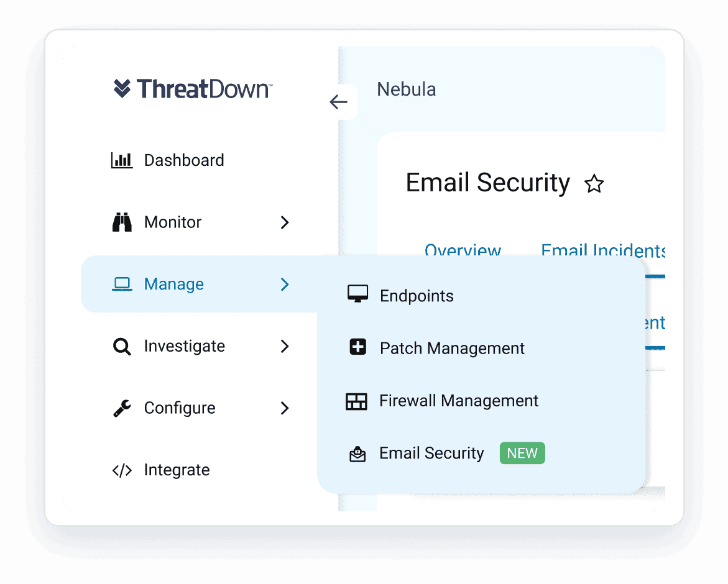Switch to the Overview tab
Image resolution: width=728 pixels, height=584 pixels.
tap(463, 250)
